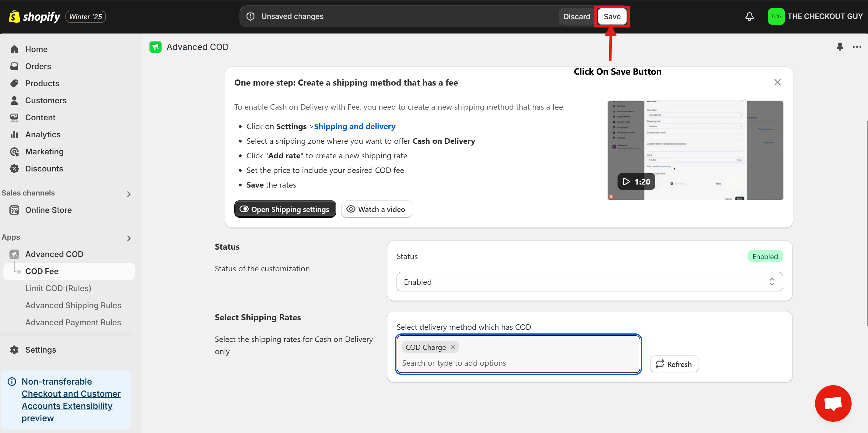Open the Analytics section

click(43, 135)
